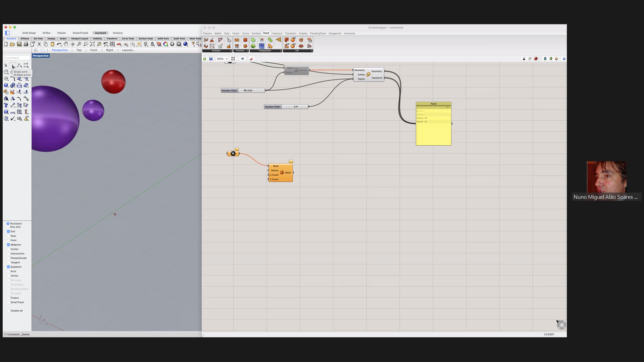Switch to the Transform Grasshopper tab
Viewport: 644px width, 362px height.
click(290, 34)
